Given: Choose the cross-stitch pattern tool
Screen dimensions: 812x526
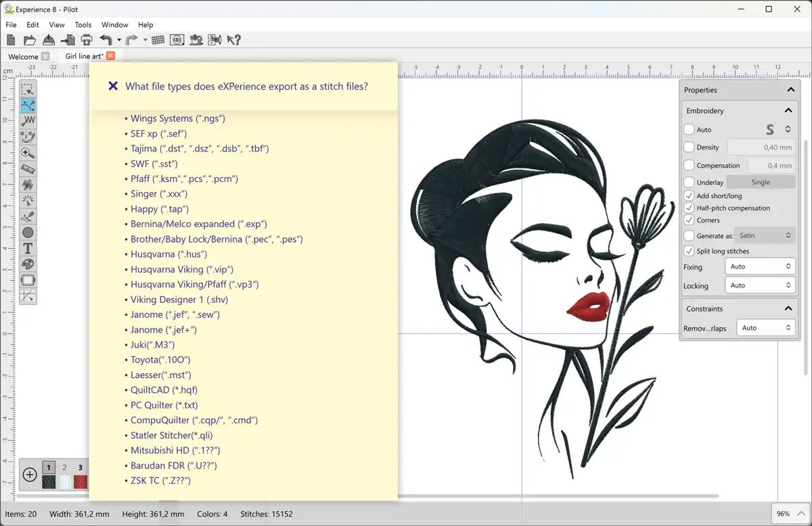Looking at the screenshot, I should pyautogui.click(x=28, y=137).
